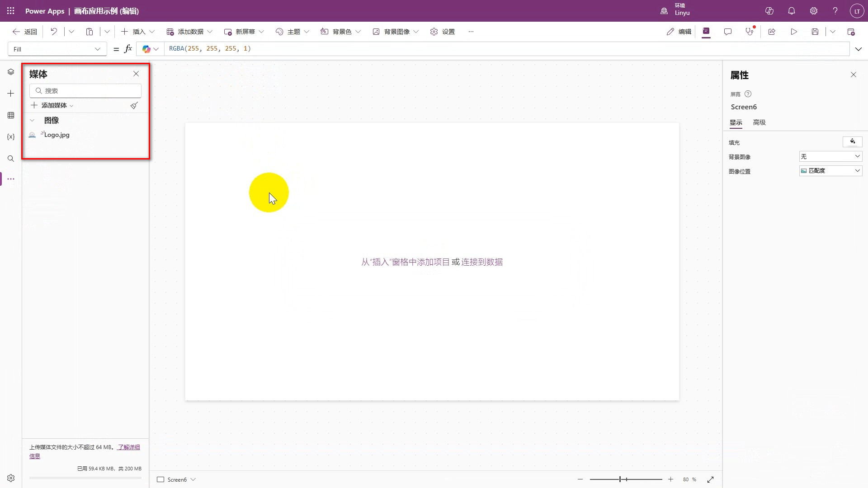
Task: Switch to the 高级 tab
Action: (x=759, y=122)
